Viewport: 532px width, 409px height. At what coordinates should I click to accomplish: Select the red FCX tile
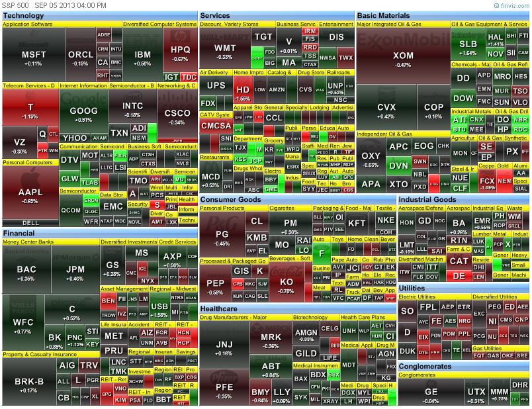tap(487, 181)
